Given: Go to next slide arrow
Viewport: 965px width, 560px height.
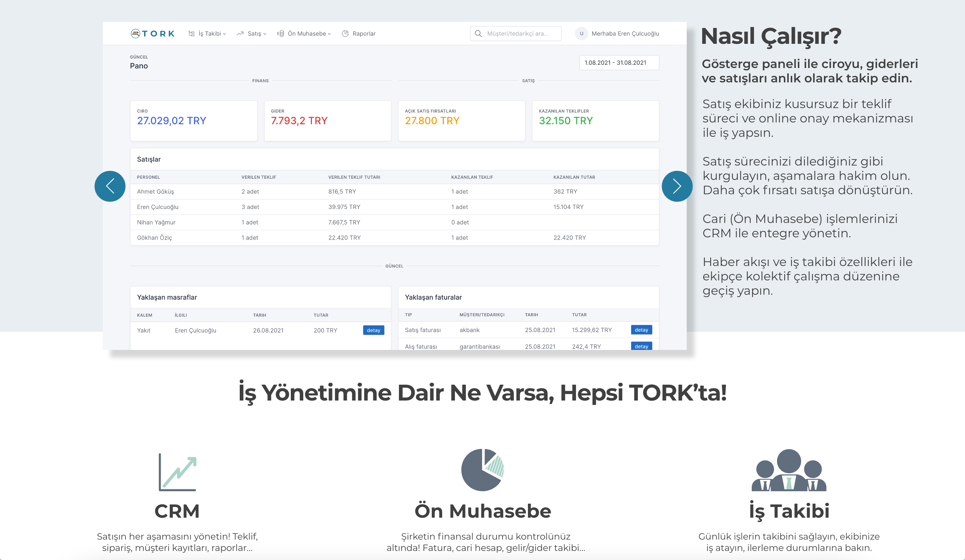Looking at the screenshot, I should coord(677,186).
